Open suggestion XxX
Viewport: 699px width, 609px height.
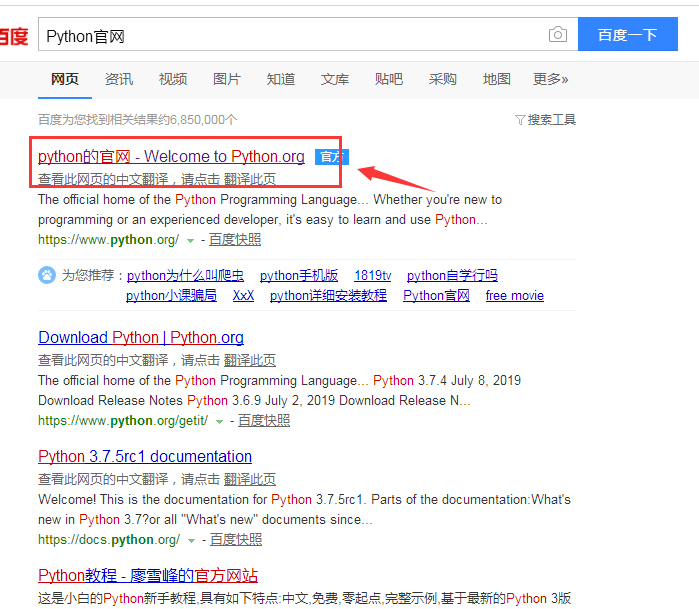[x=243, y=296]
